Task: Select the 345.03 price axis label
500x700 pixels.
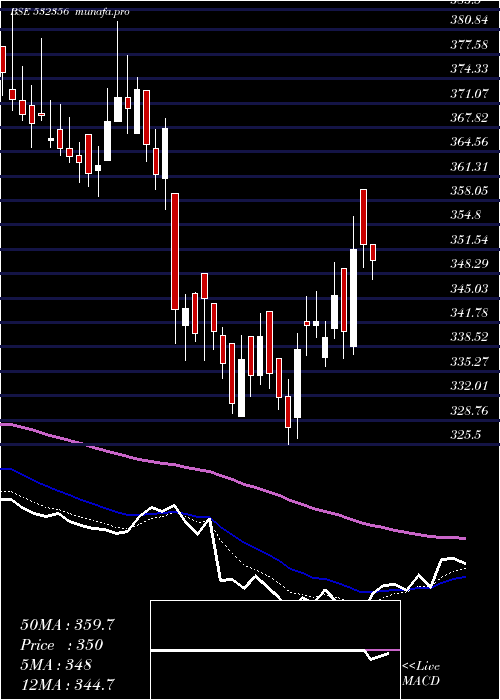Action: (x=468, y=288)
